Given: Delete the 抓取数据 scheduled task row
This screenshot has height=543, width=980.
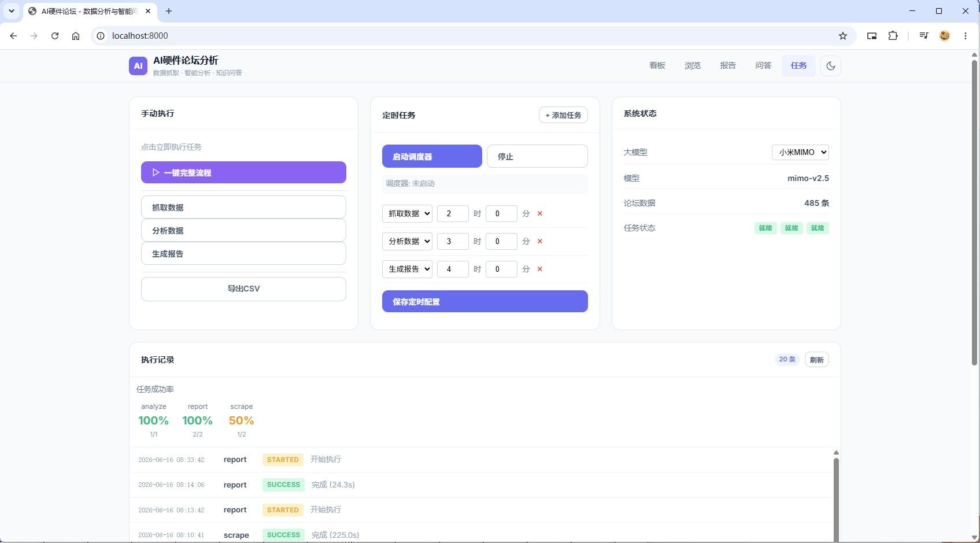Looking at the screenshot, I should click(x=539, y=213).
